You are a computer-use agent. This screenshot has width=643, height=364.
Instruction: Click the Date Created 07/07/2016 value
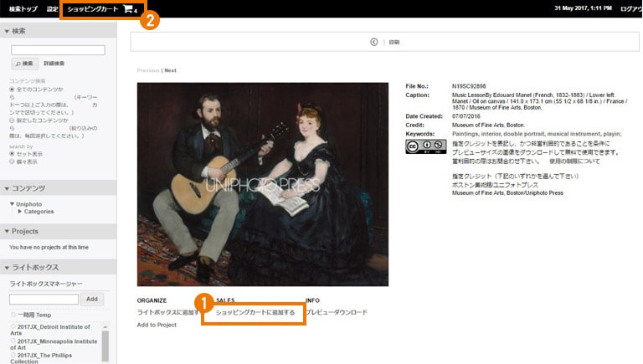point(466,116)
